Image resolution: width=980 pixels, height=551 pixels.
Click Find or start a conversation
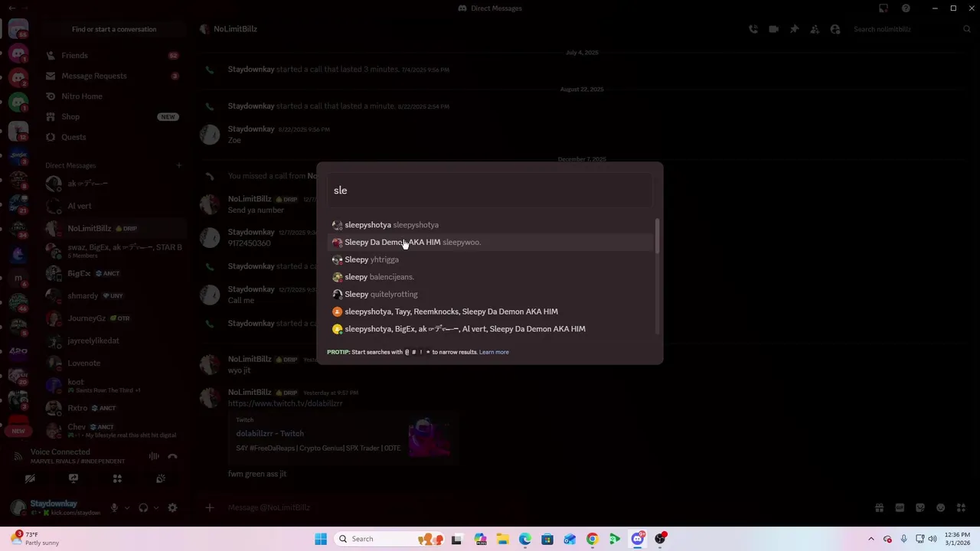114,29
